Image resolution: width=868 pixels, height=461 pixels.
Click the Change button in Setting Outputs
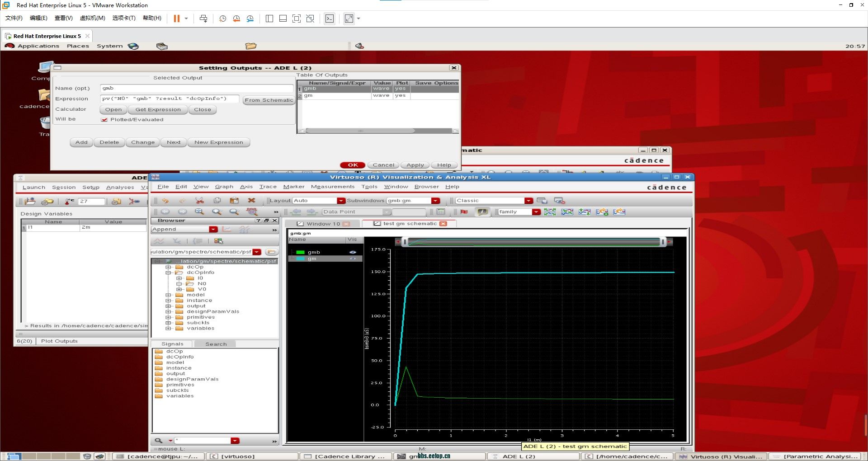tap(143, 142)
